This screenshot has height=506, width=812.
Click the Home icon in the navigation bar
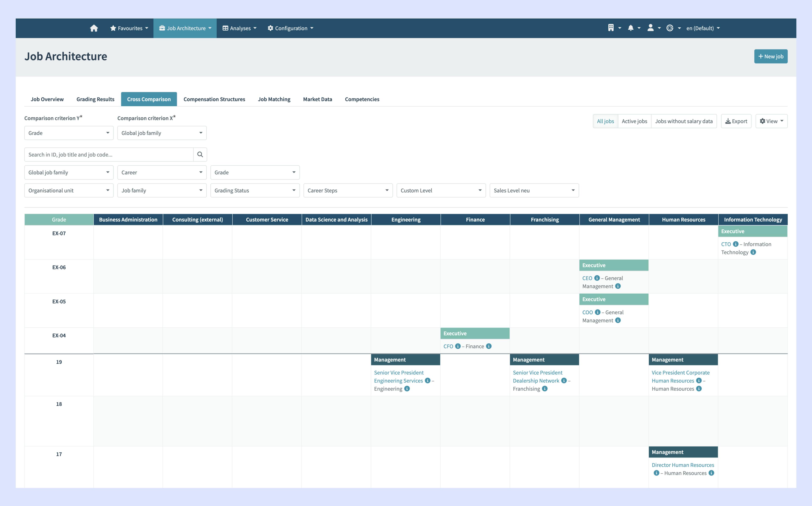[94, 28]
